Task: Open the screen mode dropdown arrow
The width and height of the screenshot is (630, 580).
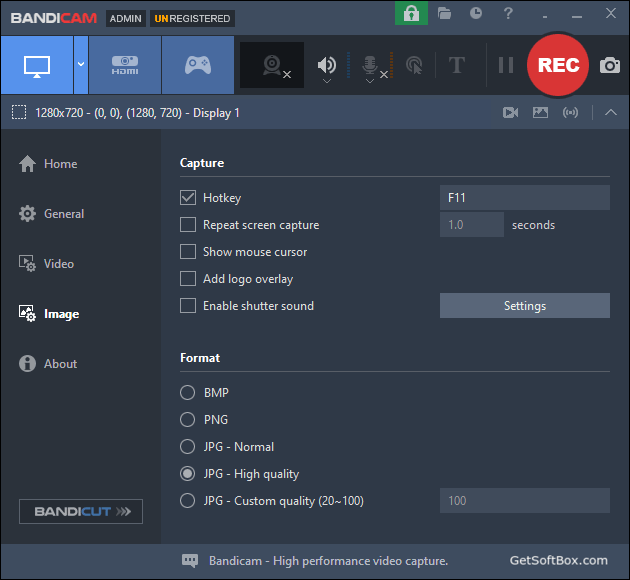Action: pyautogui.click(x=81, y=65)
